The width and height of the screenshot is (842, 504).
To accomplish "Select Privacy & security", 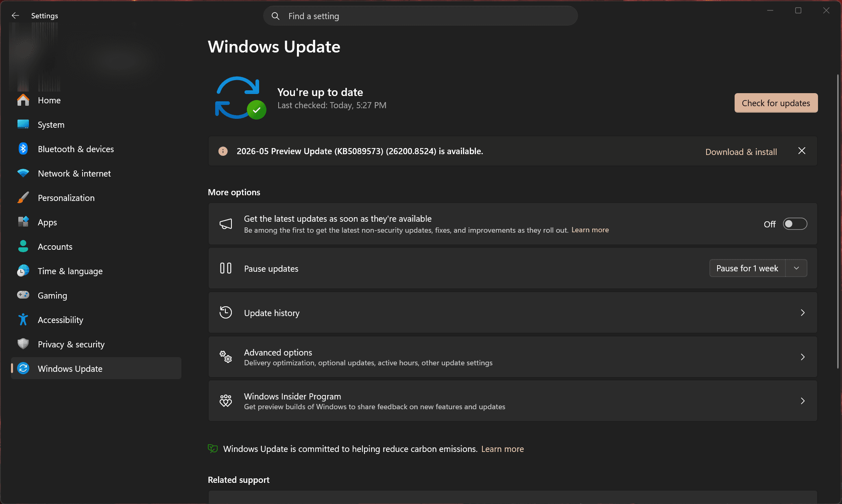I will coord(96,344).
